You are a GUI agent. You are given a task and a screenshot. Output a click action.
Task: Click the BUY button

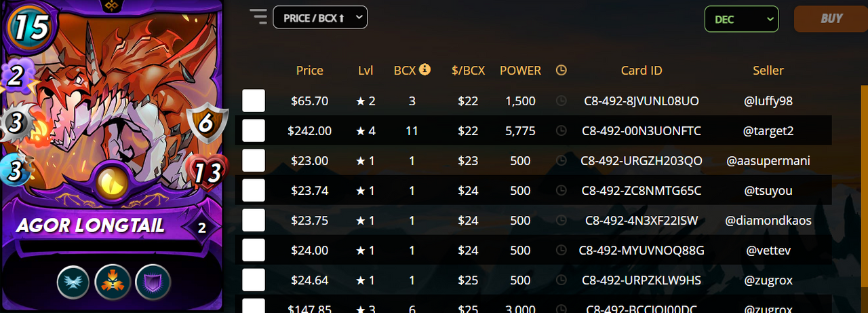831,19
